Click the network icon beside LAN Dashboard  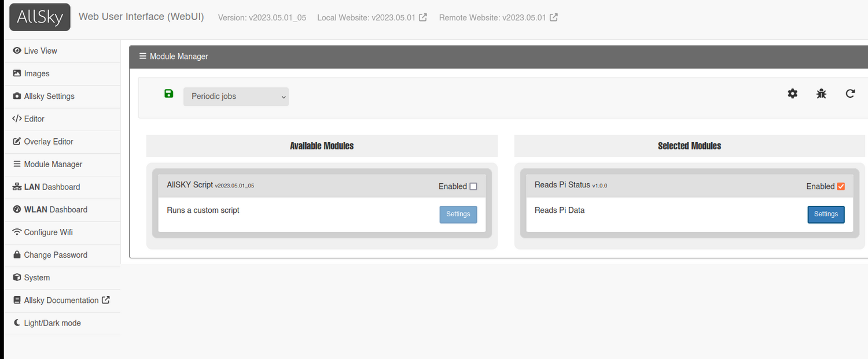(x=17, y=187)
